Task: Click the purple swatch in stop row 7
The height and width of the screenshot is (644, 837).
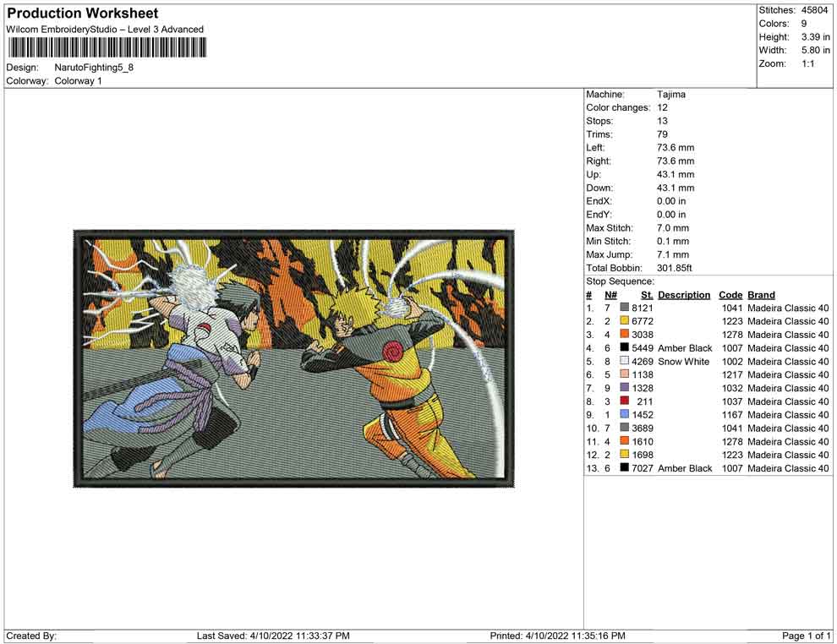Action: (624, 387)
